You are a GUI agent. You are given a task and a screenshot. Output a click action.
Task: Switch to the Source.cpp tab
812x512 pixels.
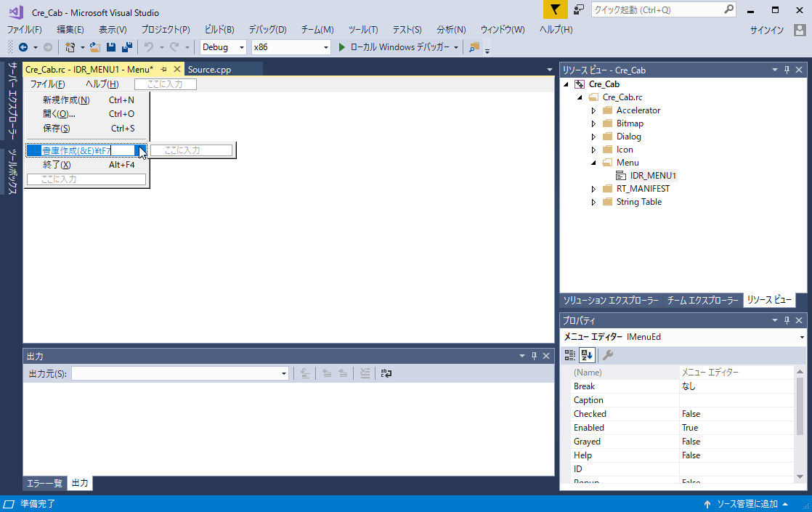(x=209, y=70)
